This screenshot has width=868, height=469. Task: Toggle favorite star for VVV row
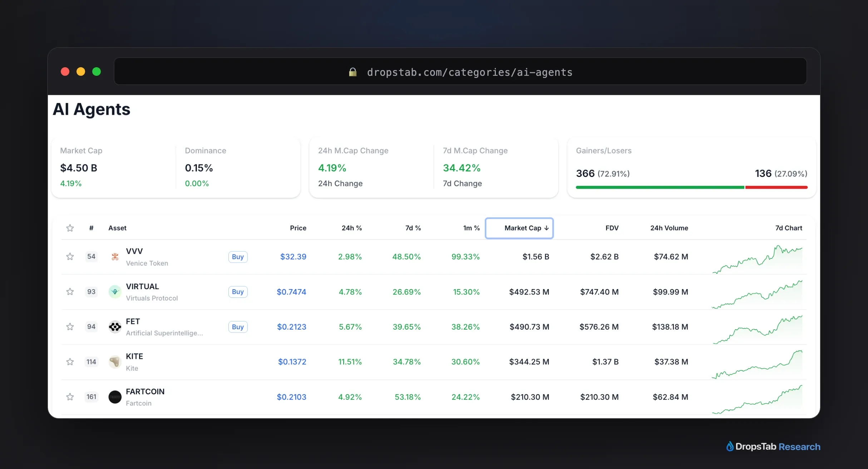click(70, 257)
